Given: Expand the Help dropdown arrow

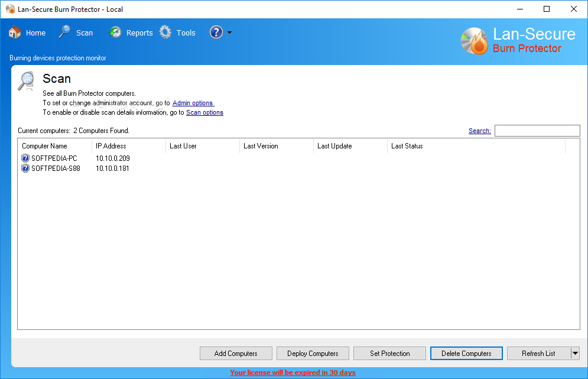Looking at the screenshot, I should (x=229, y=33).
